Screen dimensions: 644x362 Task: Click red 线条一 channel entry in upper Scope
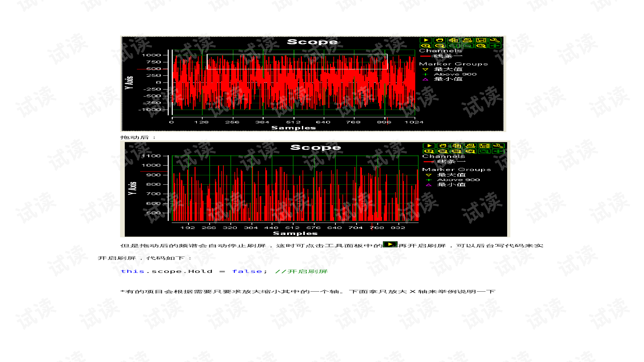441,56
